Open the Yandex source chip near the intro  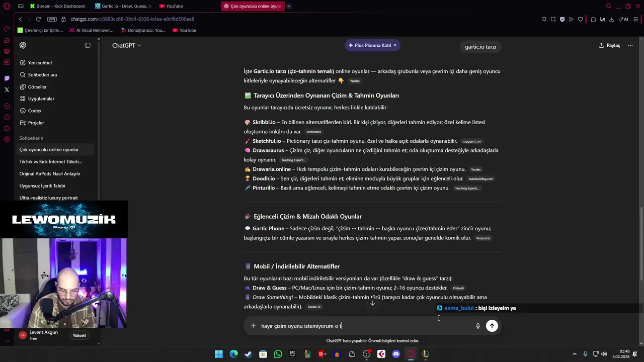(355, 81)
